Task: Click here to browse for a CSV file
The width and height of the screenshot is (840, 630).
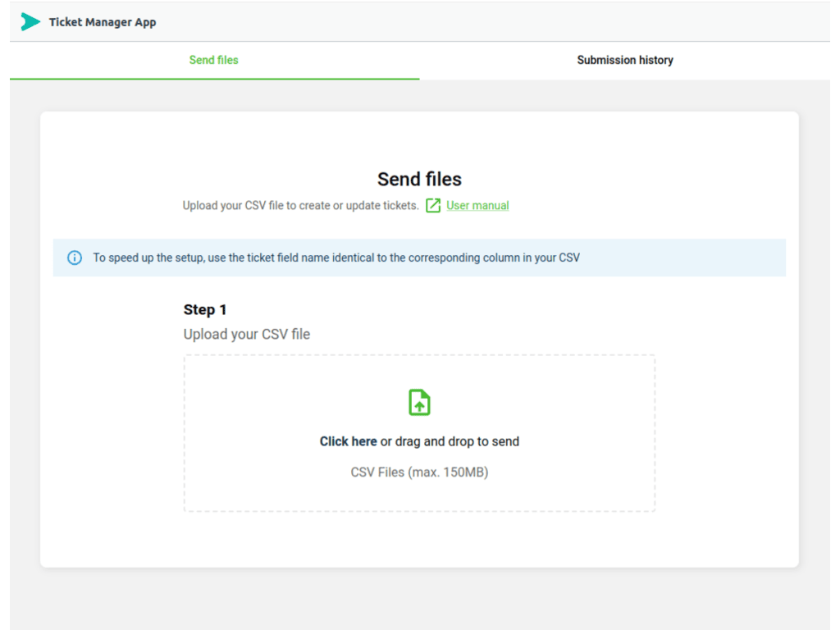Action: tap(348, 441)
